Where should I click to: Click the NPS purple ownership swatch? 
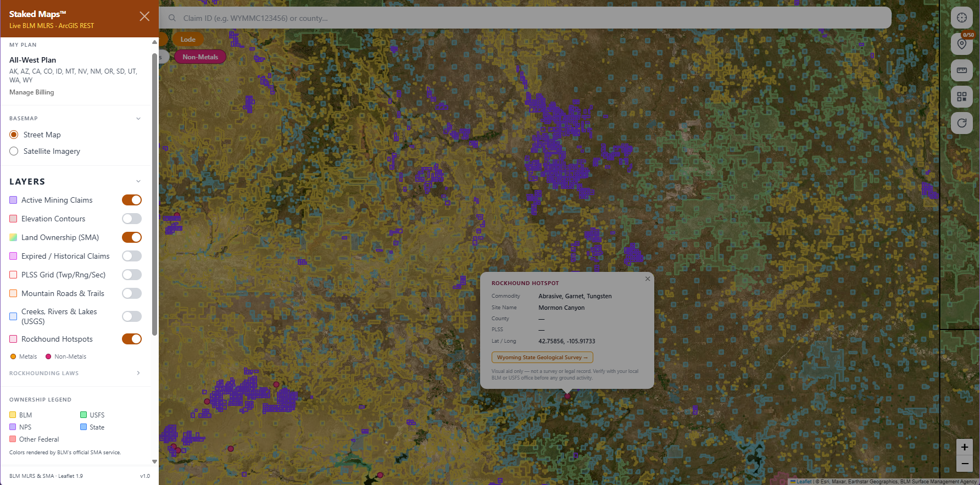click(13, 427)
